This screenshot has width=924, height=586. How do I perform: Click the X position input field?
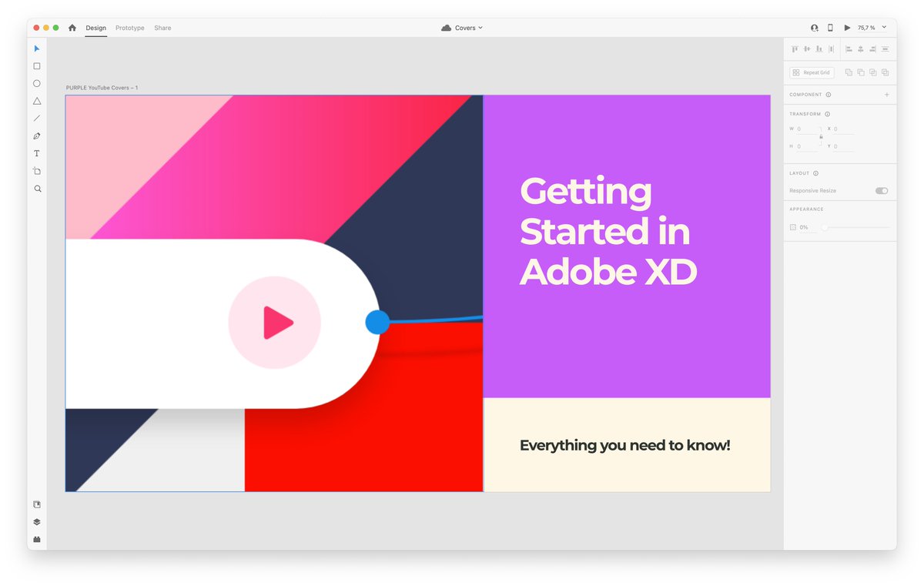point(843,129)
